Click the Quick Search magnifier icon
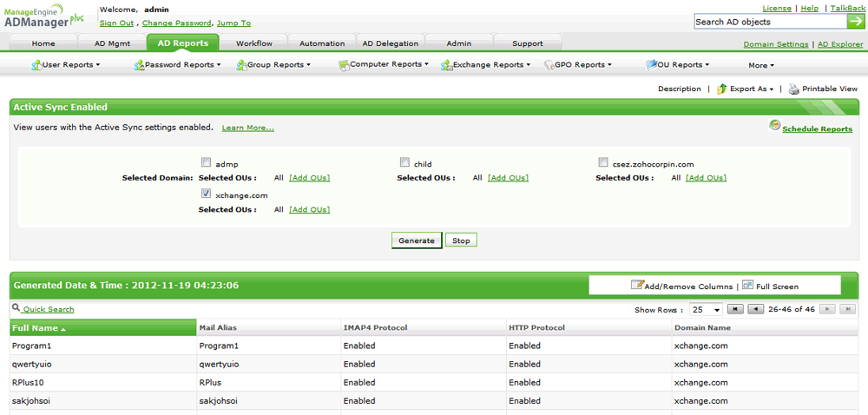The height and width of the screenshot is (415, 868). click(x=16, y=307)
